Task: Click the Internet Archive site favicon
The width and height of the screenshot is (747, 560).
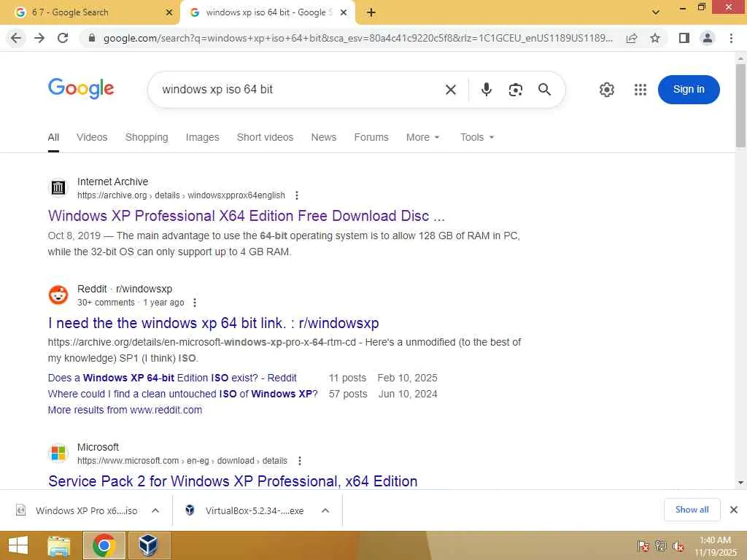Action: [58, 187]
